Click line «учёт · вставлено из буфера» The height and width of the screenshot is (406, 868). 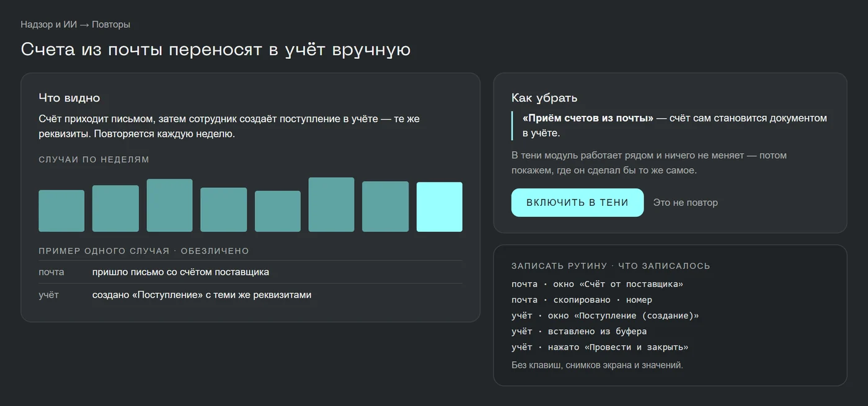(x=579, y=332)
